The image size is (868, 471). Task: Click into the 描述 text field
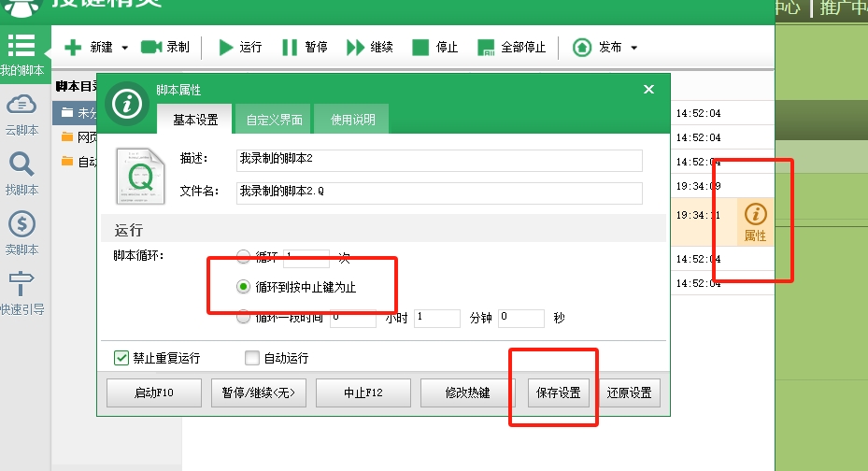[437, 161]
